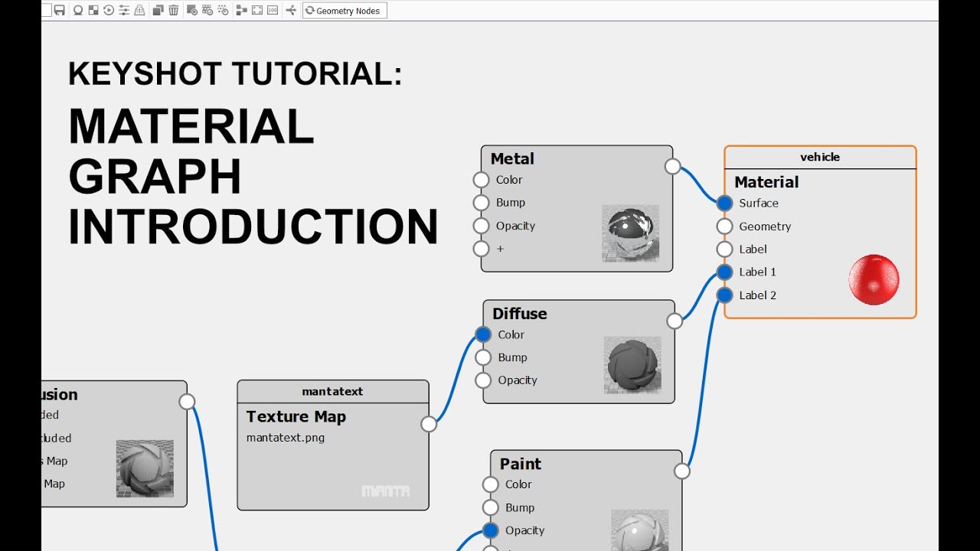Screen dimensions: 980x551
Task: Select the Metal node title
Action: coord(512,158)
